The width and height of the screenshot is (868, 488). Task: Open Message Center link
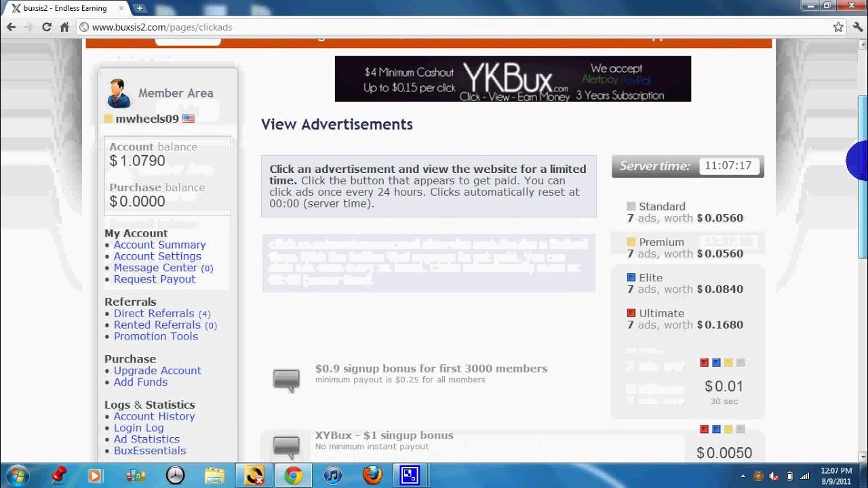[x=155, y=268]
